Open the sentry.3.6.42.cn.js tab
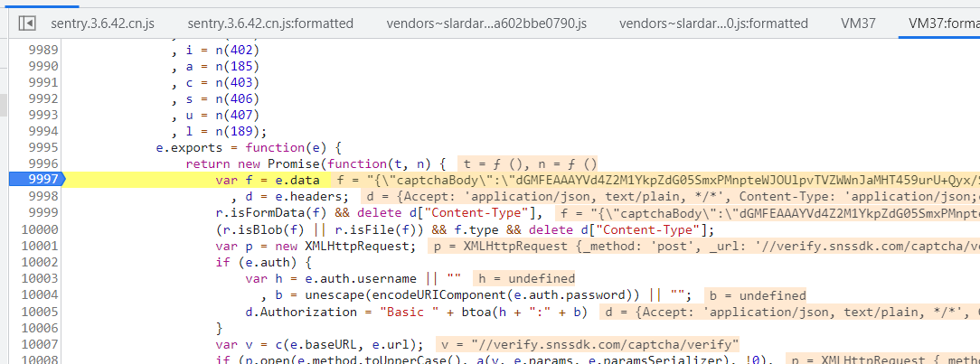Screen dimensions: 980x364 click(102, 23)
